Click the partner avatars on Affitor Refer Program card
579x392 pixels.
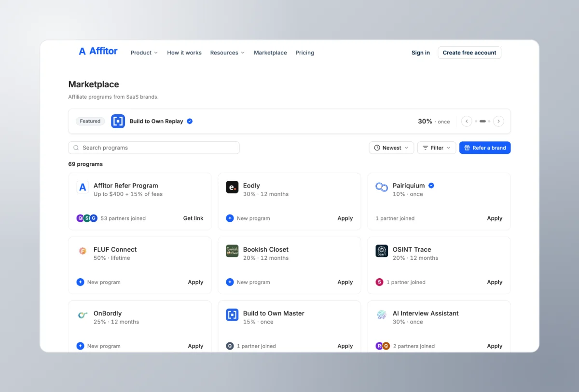87,218
